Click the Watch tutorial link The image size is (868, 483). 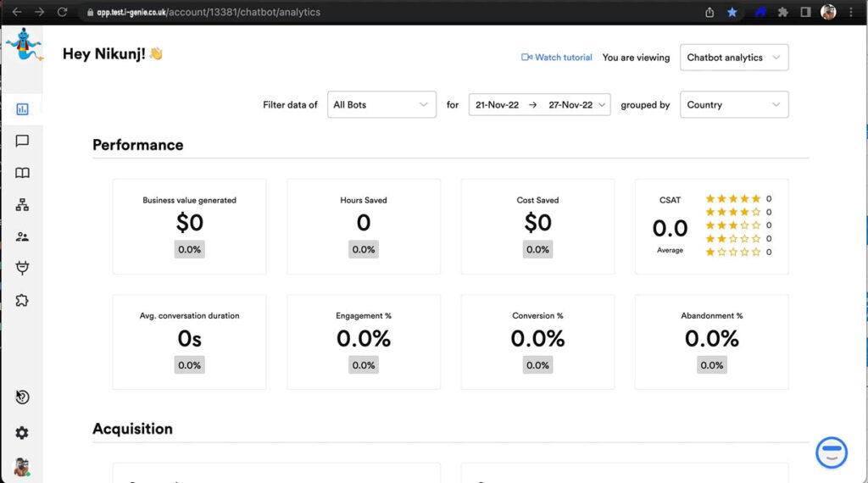pyautogui.click(x=557, y=58)
